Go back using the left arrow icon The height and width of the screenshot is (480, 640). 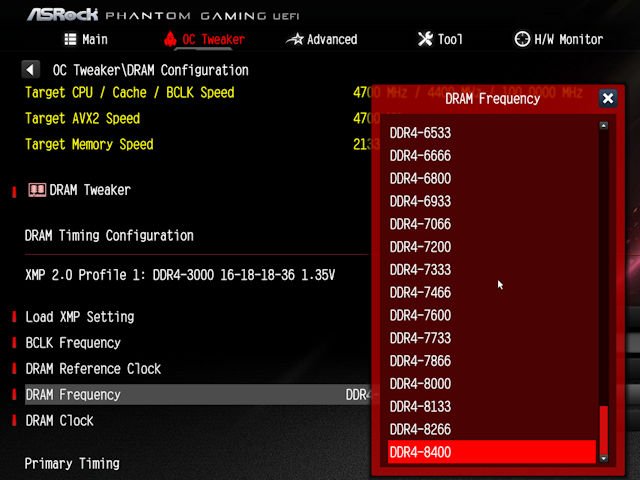(30, 70)
